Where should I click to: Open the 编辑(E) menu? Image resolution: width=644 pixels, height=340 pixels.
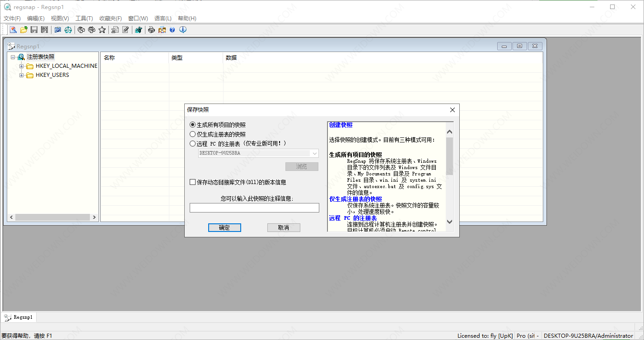point(36,19)
